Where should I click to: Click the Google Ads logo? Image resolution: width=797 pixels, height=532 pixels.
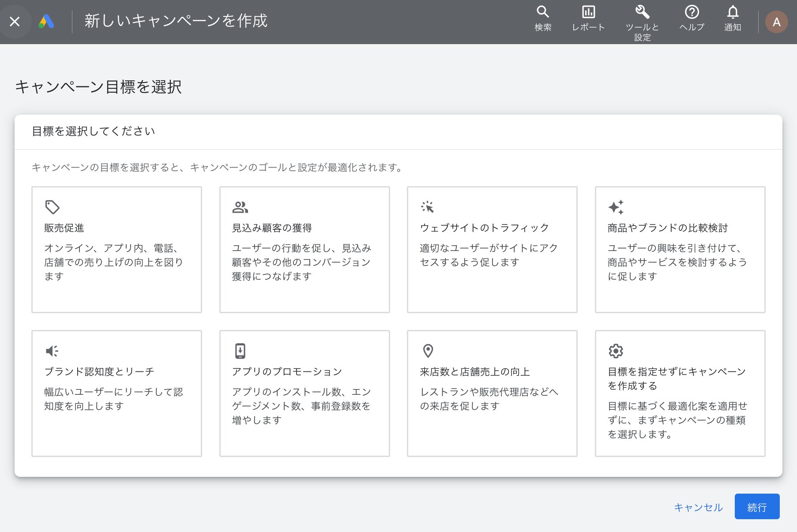pyautogui.click(x=46, y=20)
